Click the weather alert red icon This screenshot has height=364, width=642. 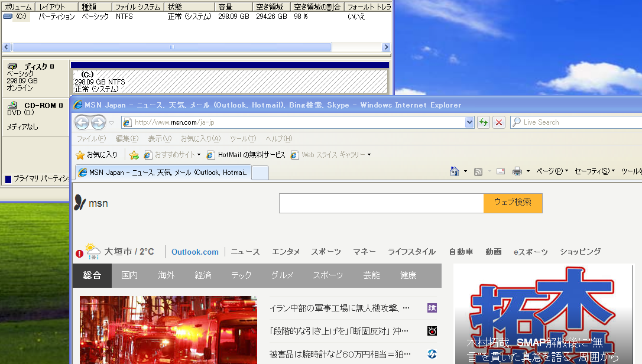79,253
